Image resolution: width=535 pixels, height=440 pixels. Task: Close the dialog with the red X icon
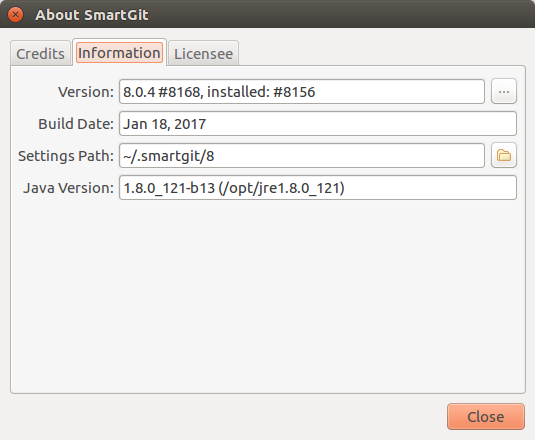coord(15,15)
